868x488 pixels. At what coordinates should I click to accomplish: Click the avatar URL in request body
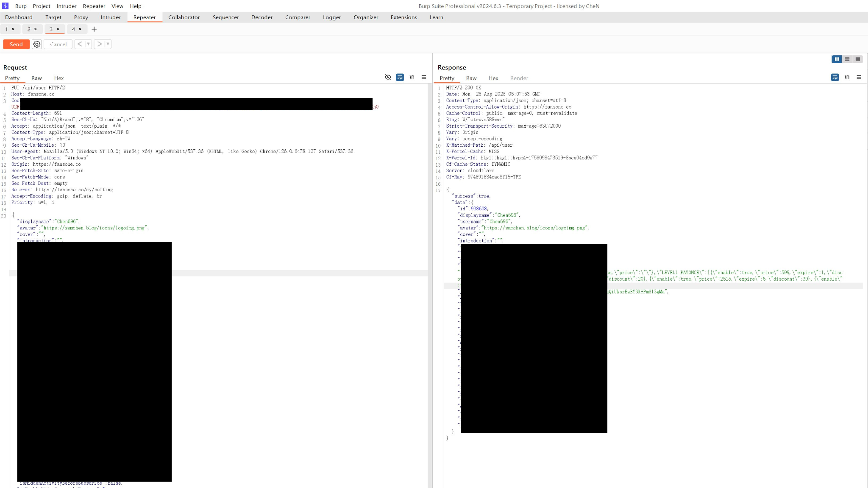94,228
